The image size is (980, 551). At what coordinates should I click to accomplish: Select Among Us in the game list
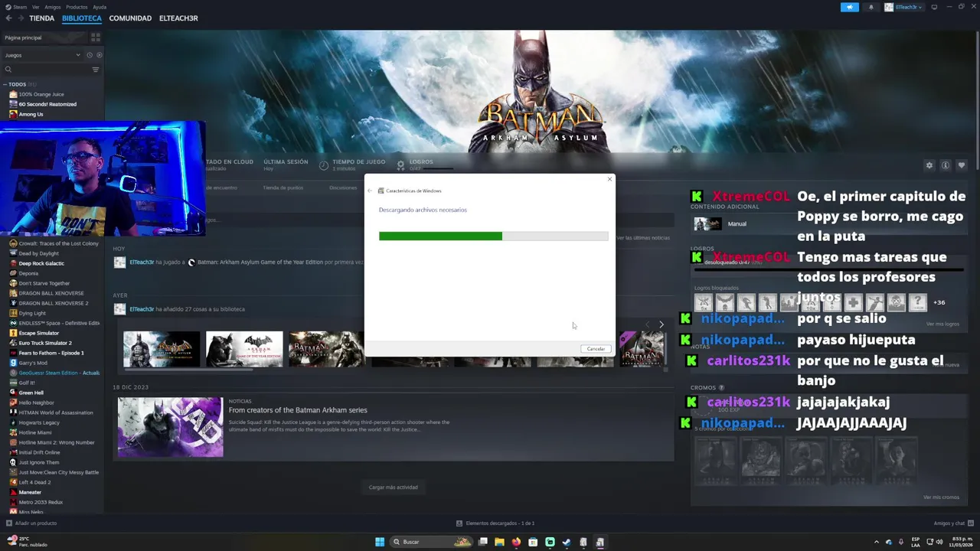(x=31, y=114)
